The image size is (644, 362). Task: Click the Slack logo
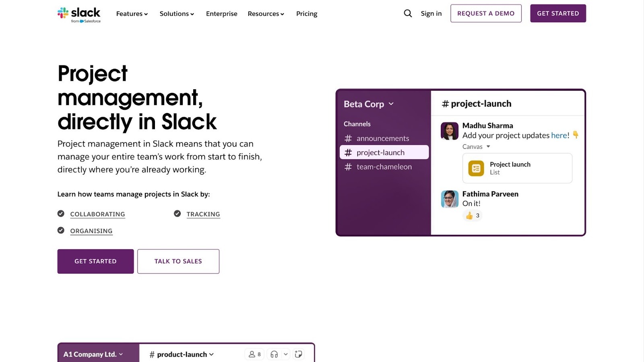[79, 13]
